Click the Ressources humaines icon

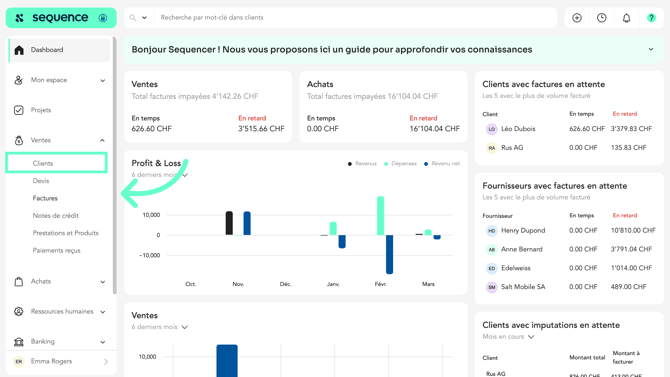[x=18, y=311]
